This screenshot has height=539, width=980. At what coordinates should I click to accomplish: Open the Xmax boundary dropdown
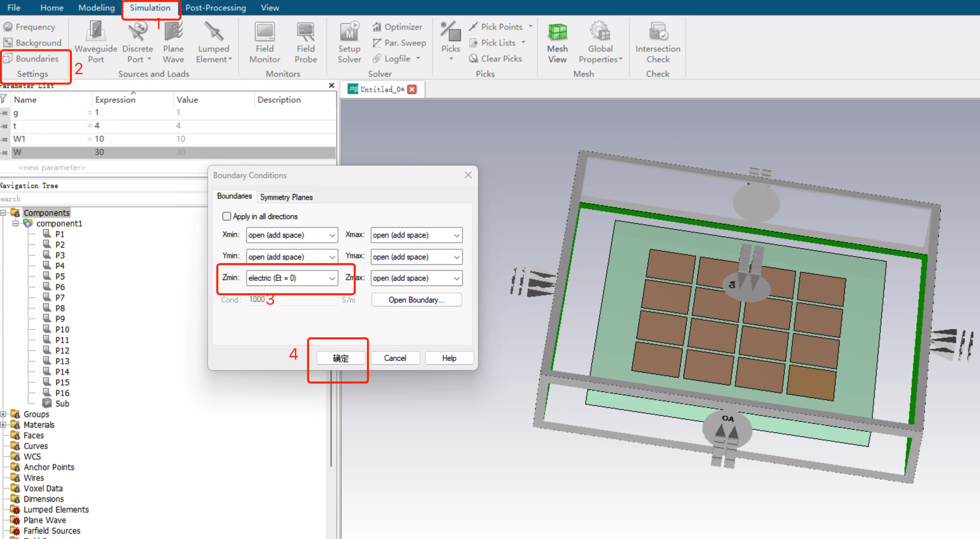point(456,235)
